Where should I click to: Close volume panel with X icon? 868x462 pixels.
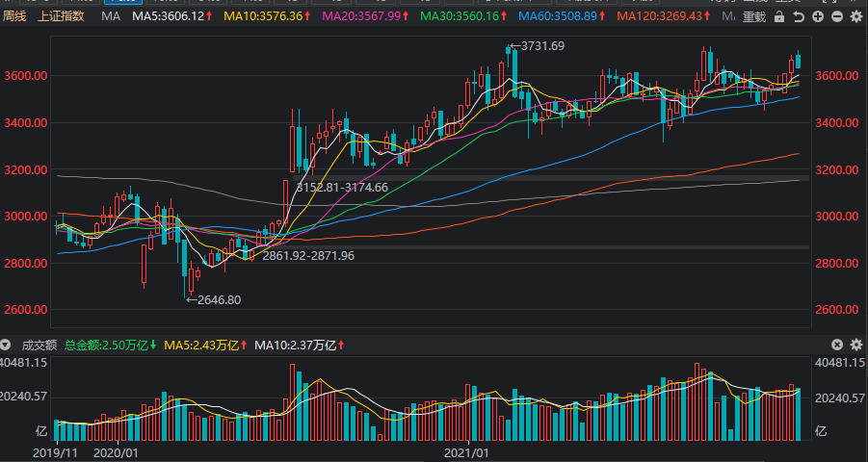(x=837, y=345)
